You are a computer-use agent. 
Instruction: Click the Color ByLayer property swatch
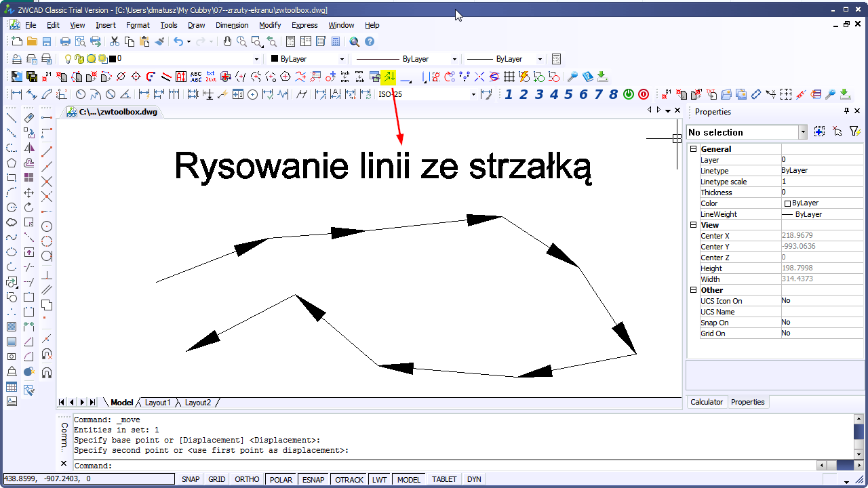(x=787, y=203)
